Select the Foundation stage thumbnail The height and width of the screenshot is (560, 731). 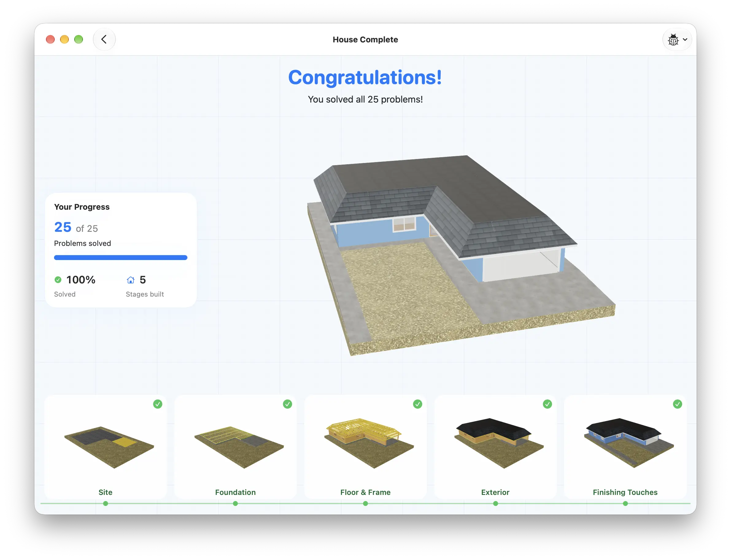[x=239, y=447]
